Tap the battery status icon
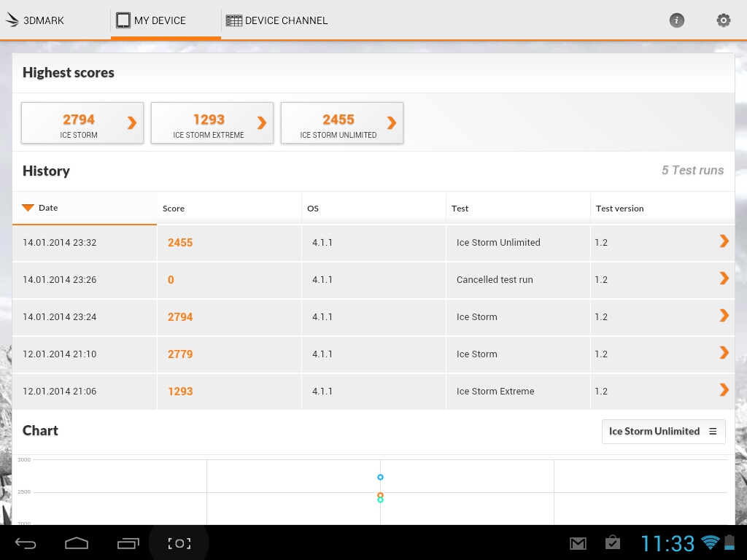Image resolution: width=747 pixels, height=560 pixels. coord(729,542)
